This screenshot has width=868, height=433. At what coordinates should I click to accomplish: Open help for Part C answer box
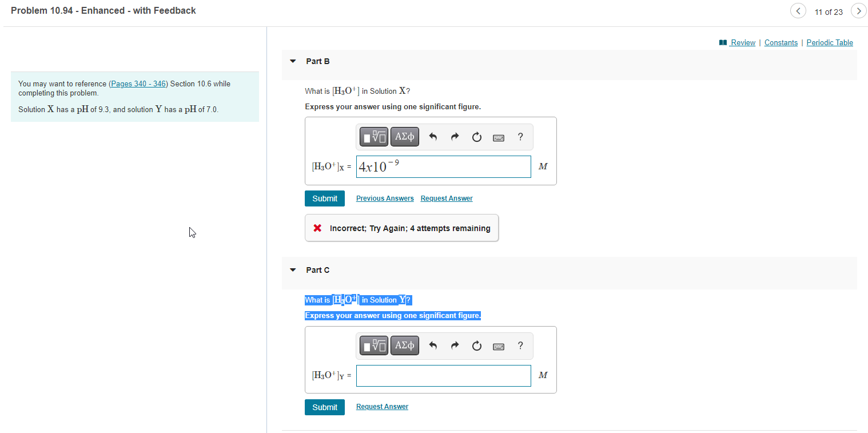point(520,345)
